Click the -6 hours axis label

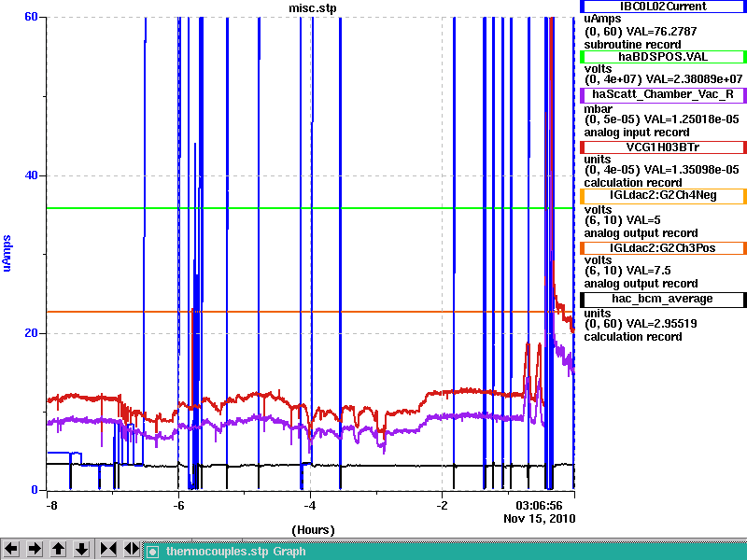178,505
